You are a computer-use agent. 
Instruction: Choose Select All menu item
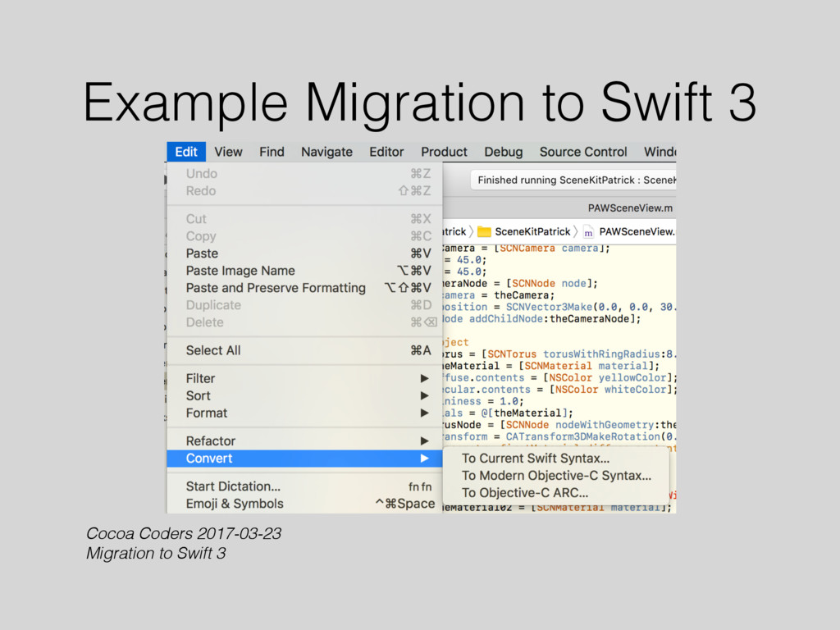(305, 350)
